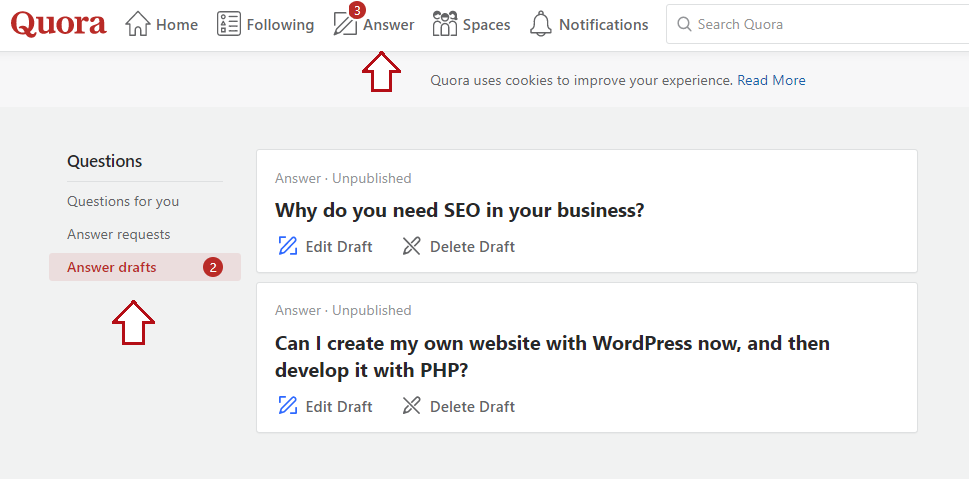Image resolution: width=969 pixels, height=479 pixels.
Task: Click the Following list icon
Action: (x=229, y=24)
